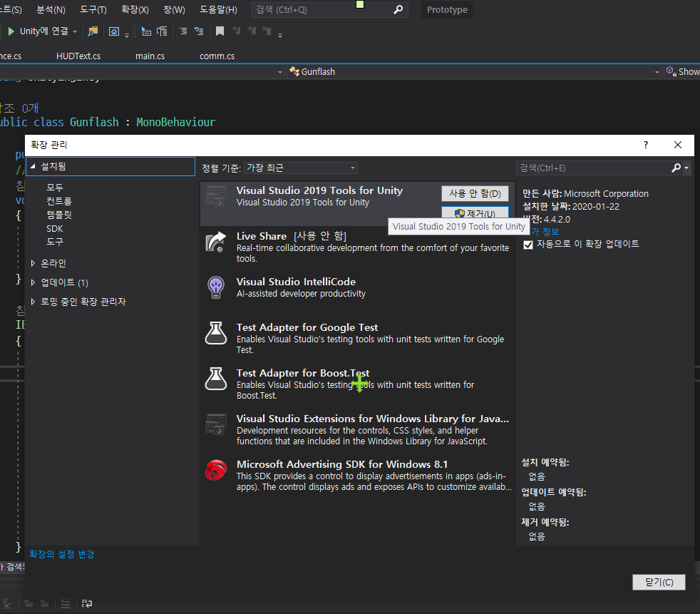700x614 pixels.
Task: Expand the 로밍 중인 확장 관리자 node
Action: pyautogui.click(x=33, y=302)
